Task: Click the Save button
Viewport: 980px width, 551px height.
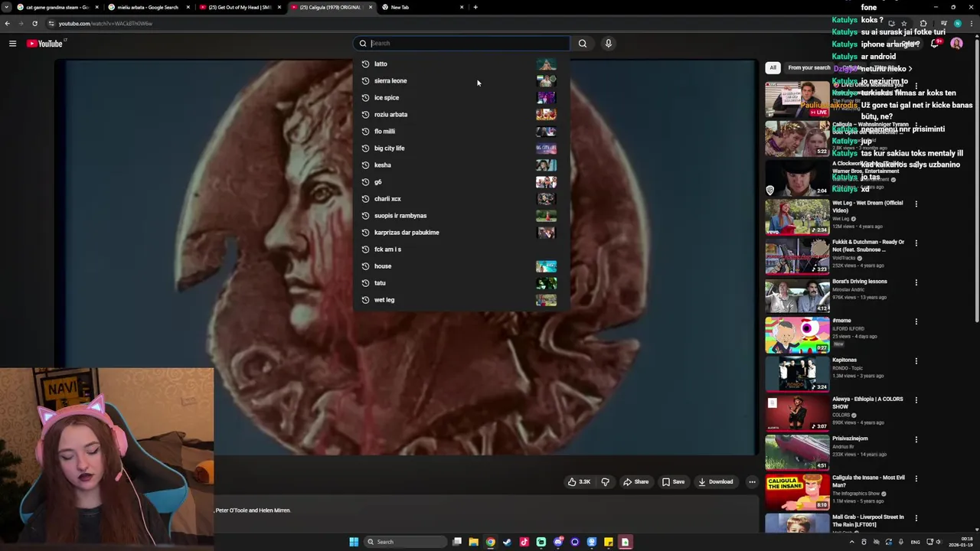Action: coord(673,482)
